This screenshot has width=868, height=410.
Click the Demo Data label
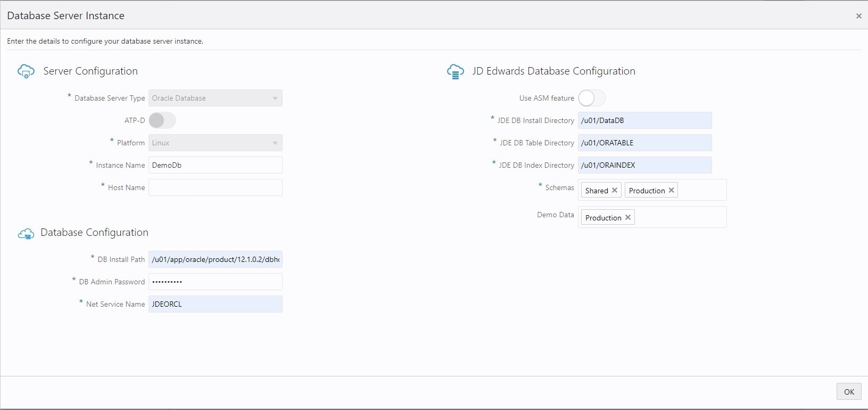click(556, 215)
